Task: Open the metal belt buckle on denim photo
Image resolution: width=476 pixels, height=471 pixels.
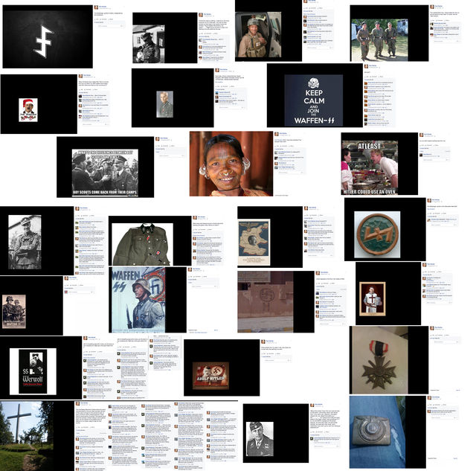Action: pos(377,432)
